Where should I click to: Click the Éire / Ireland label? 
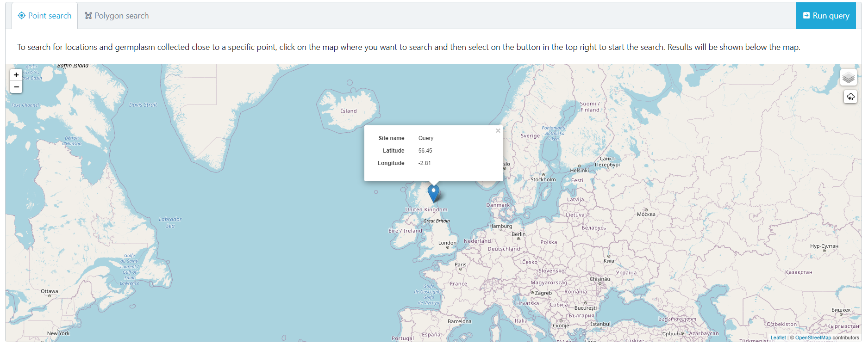pyautogui.click(x=405, y=231)
